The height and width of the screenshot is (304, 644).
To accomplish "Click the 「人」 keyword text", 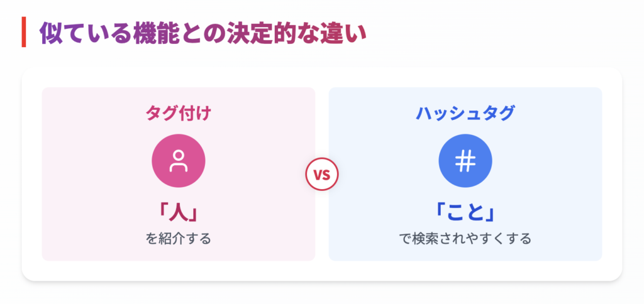I will pos(178,213).
